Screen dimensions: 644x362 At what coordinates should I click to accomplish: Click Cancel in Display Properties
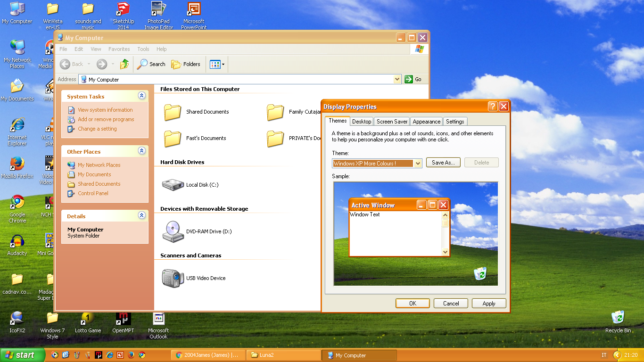451,304
